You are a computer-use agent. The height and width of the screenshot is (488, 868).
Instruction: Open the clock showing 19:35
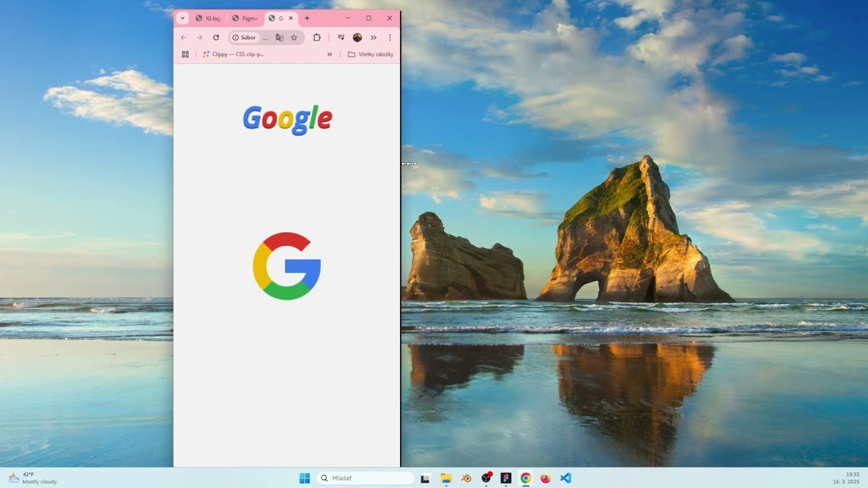click(x=846, y=478)
